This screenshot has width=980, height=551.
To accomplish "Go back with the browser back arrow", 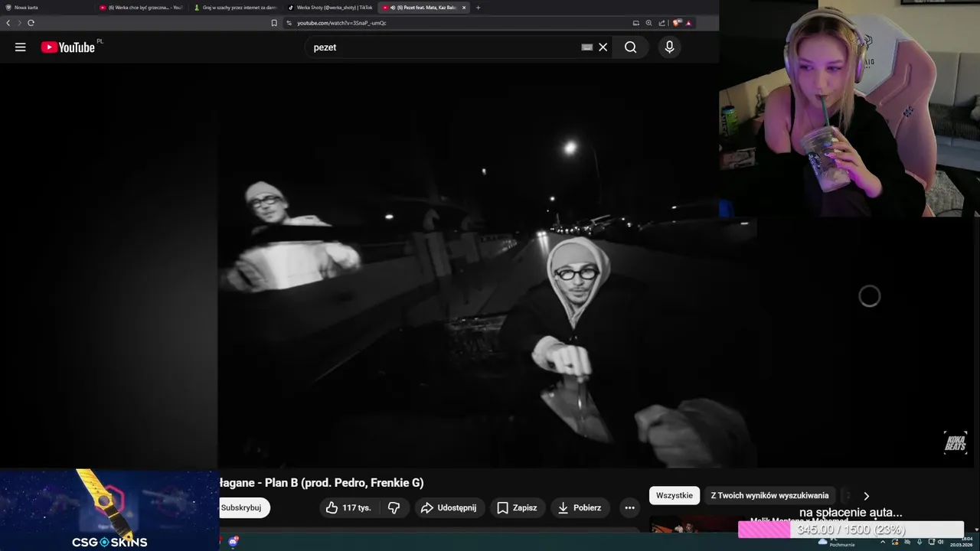I will [8, 23].
